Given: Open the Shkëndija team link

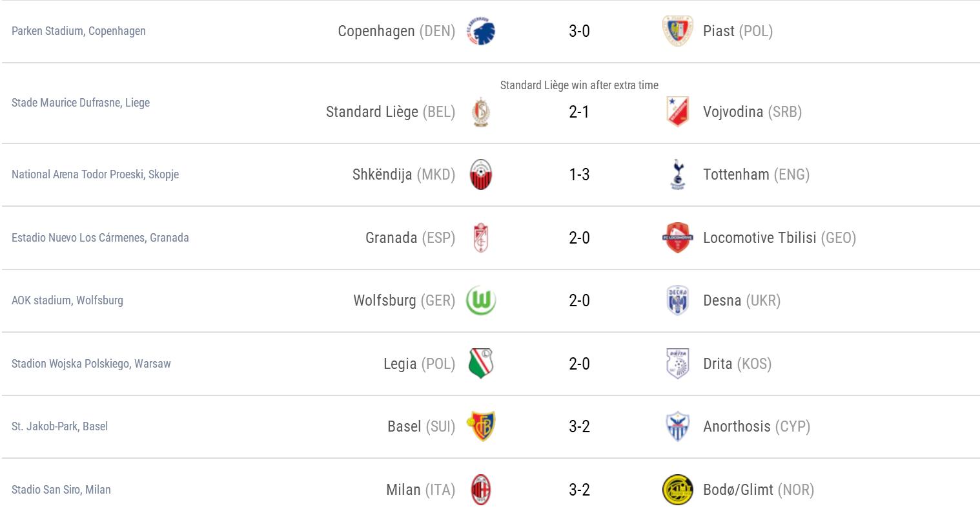Looking at the screenshot, I should click(x=382, y=174).
